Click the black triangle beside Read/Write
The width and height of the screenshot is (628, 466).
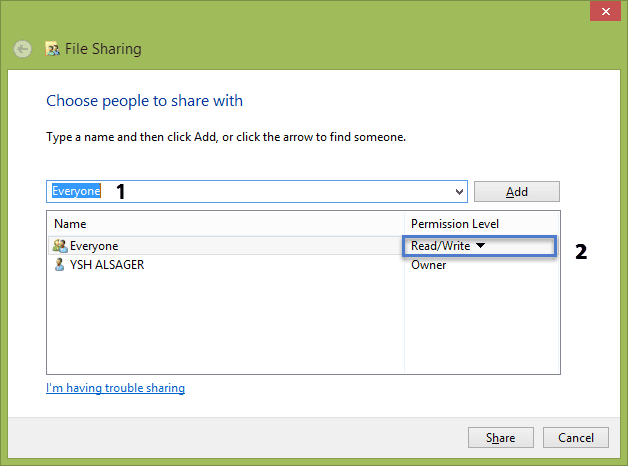(481, 245)
